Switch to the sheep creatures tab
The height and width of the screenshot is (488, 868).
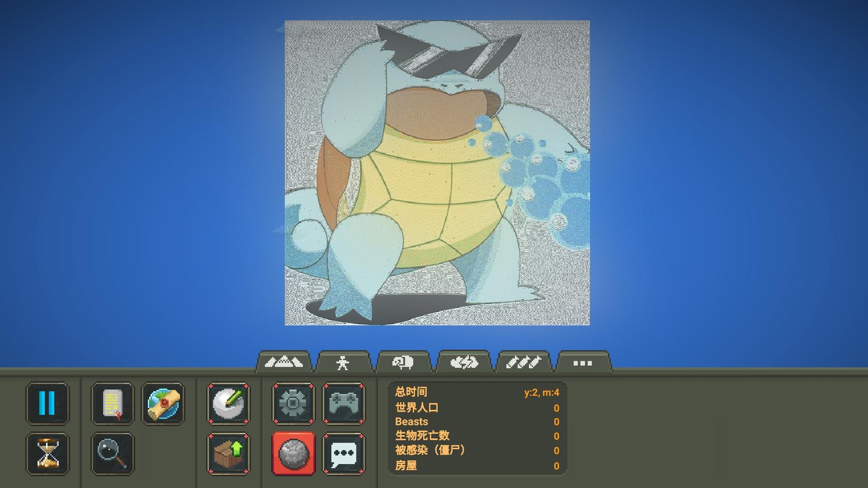[x=403, y=362]
